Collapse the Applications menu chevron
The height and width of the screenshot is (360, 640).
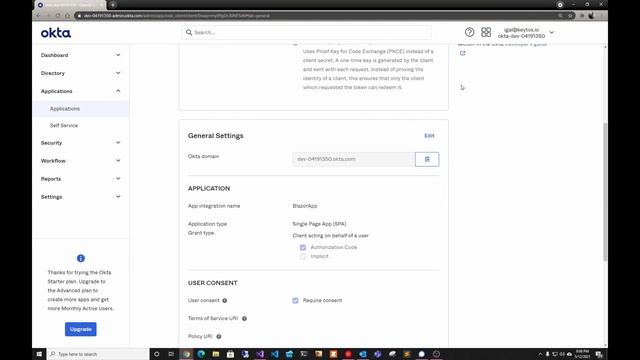click(118, 91)
